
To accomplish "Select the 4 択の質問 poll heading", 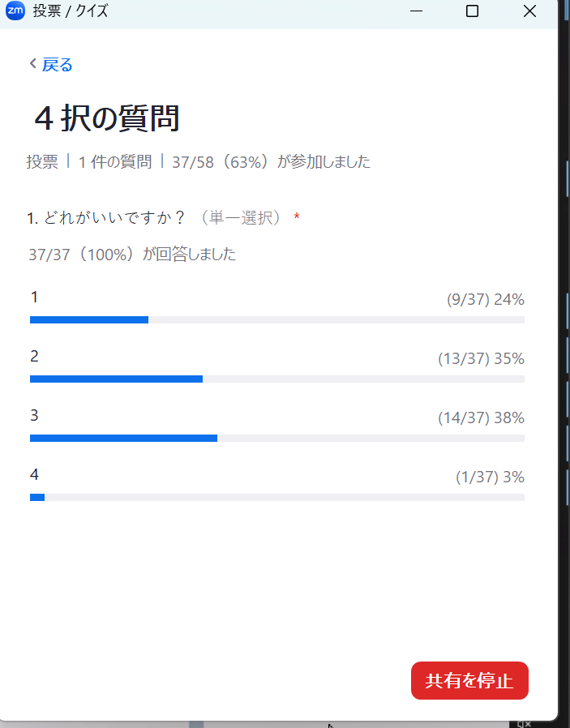I will (106, 118).
